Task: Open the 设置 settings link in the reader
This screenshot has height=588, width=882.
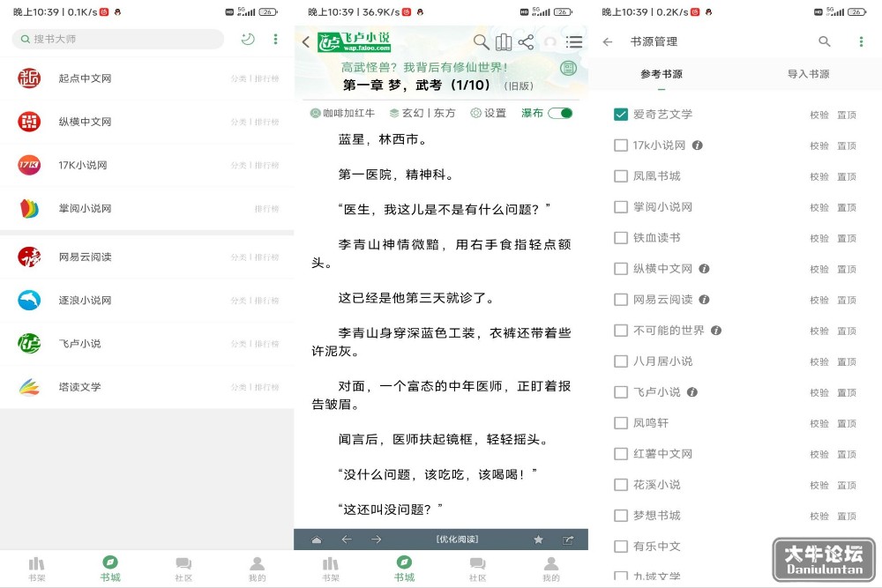Action: [x=489, y=113]
